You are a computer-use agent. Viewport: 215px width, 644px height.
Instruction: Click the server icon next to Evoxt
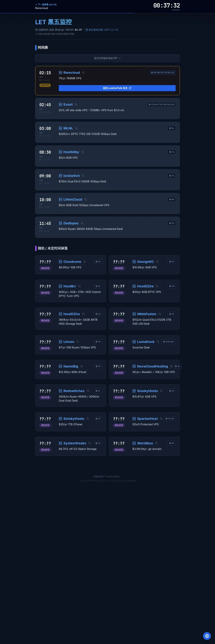[60, 104]
